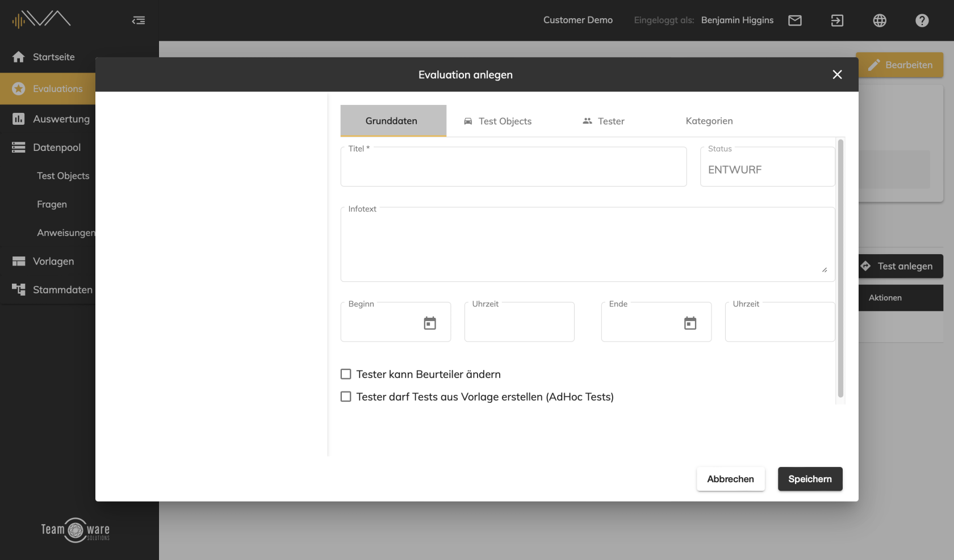This screenshot has height=560, width=954.
Task: Close the Evaluation anlegen dialog
Action: (837, 74)
